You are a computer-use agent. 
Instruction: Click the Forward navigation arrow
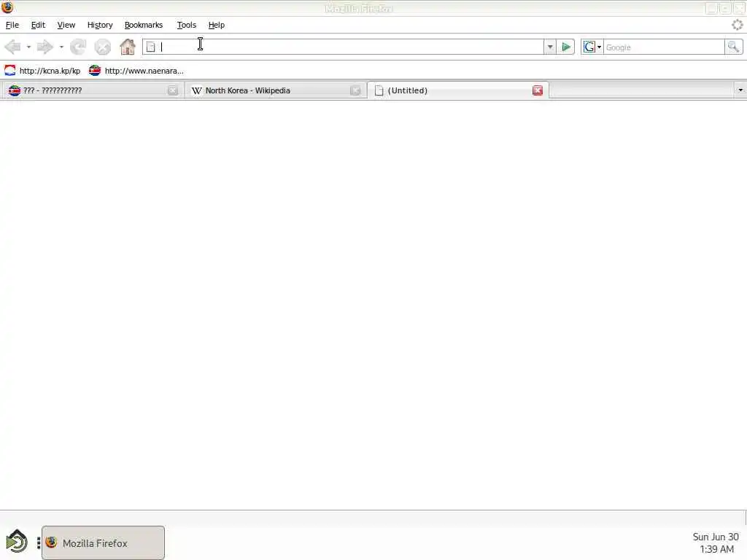tap(44, 47)
